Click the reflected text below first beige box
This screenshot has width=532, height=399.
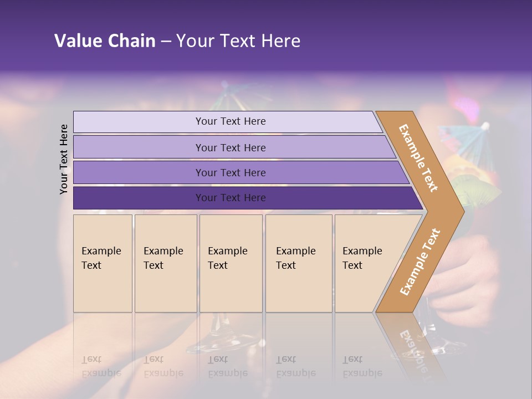tap(101, 367)
